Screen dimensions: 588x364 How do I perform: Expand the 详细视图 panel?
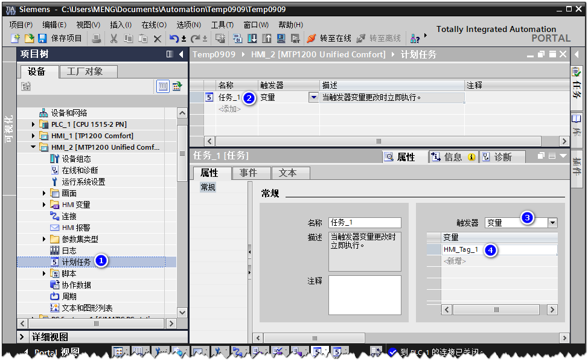point(22,337)
